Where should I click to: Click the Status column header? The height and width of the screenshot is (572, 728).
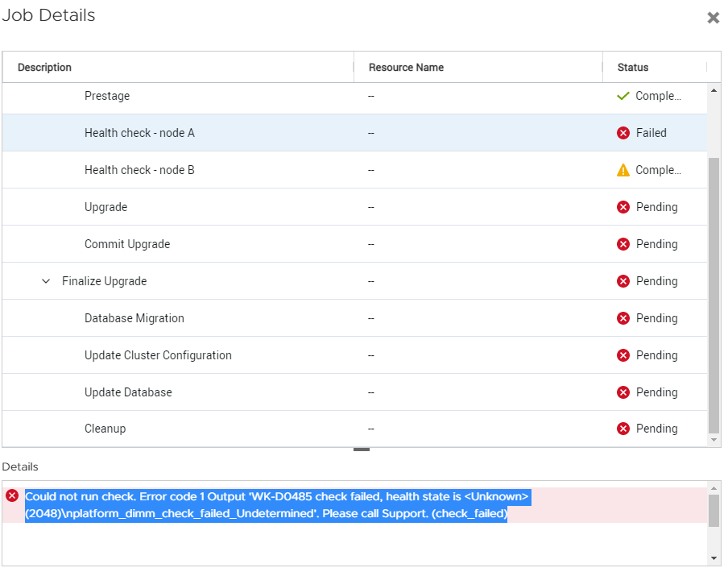click(x=632, y=67)
